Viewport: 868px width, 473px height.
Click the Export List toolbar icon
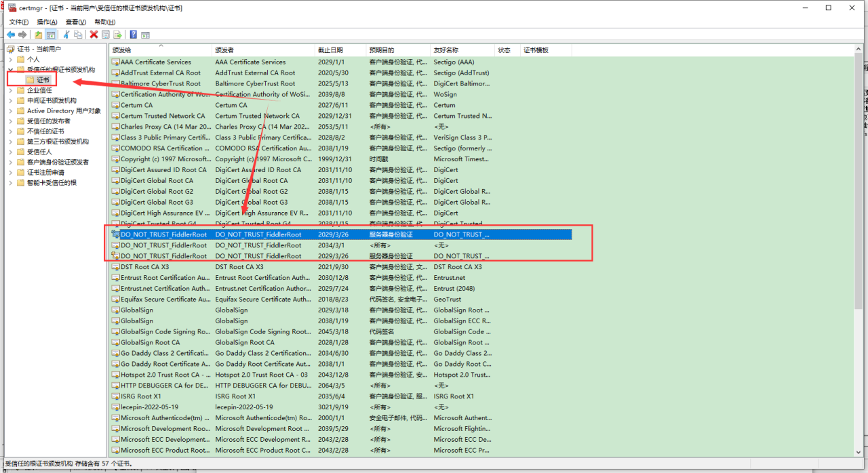[117, 35]
